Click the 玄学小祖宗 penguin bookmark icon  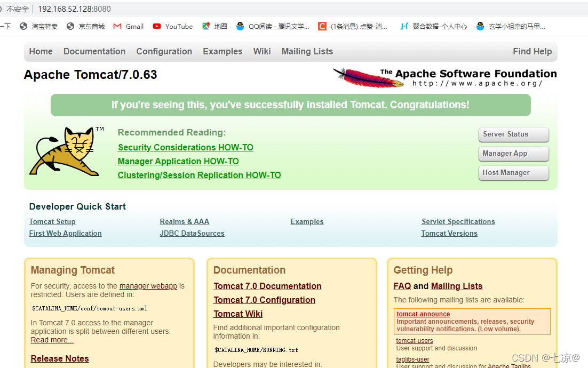click(x=480, y=26)
